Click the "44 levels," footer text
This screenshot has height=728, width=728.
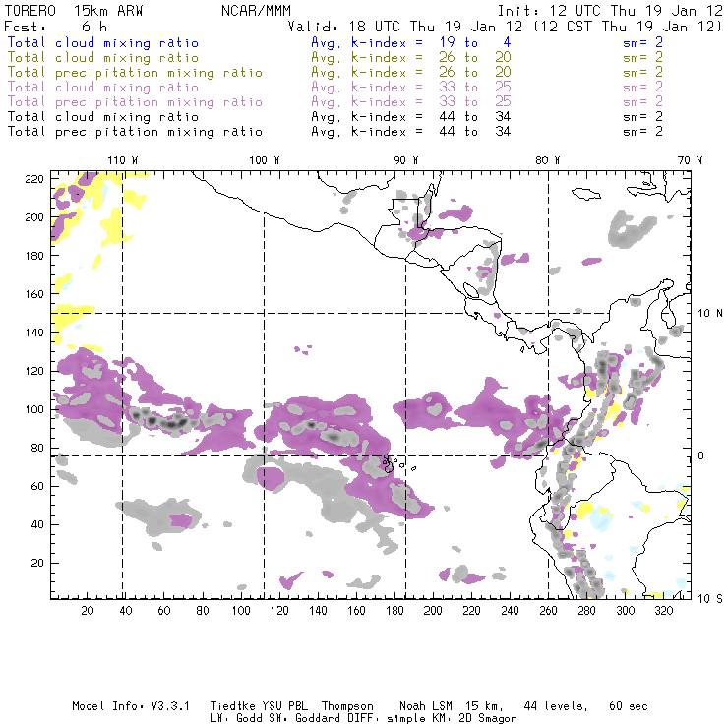pos(555,706)
